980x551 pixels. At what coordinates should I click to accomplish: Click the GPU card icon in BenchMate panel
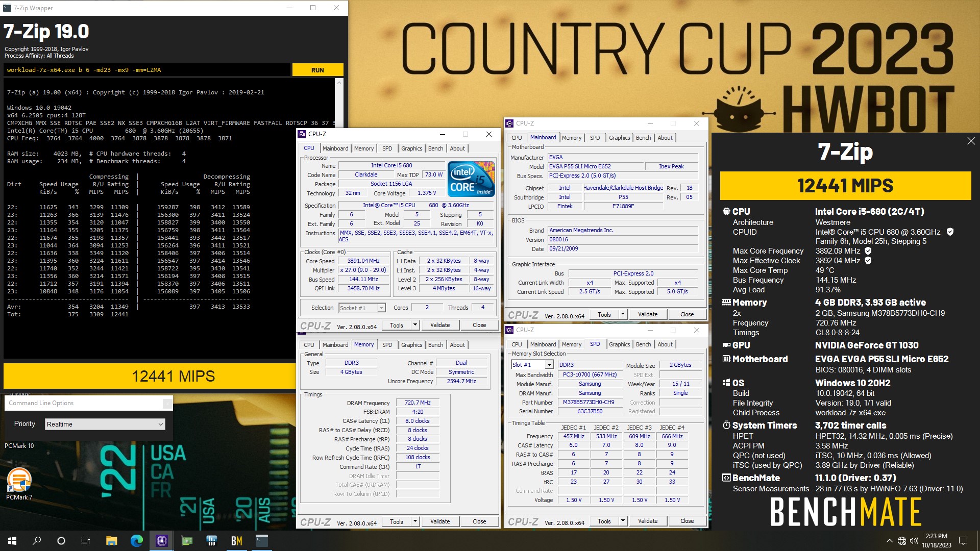[726, 345]
